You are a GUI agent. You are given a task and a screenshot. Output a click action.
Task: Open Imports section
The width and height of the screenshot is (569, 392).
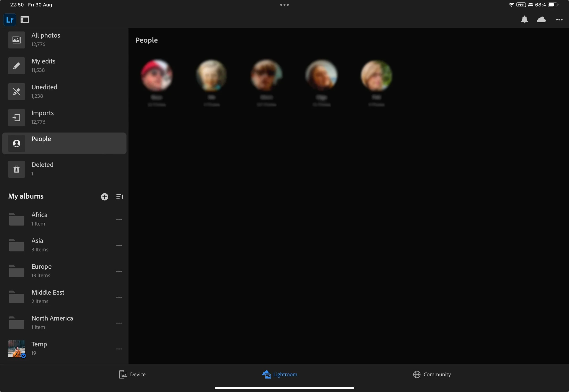coord(43,117)
